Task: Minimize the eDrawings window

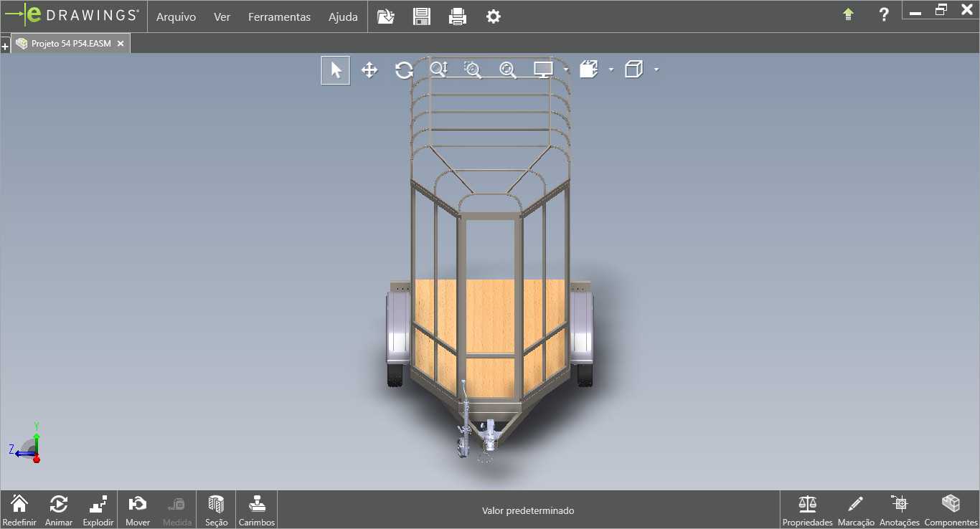Action: click(915, 12)
